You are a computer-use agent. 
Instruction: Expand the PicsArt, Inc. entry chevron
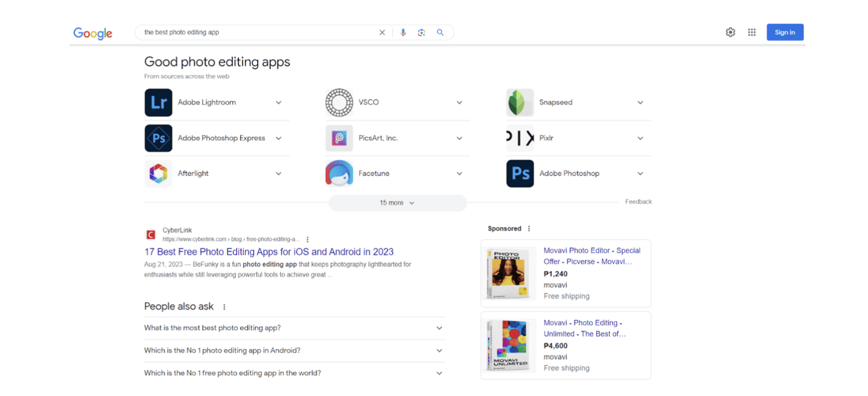459,138
